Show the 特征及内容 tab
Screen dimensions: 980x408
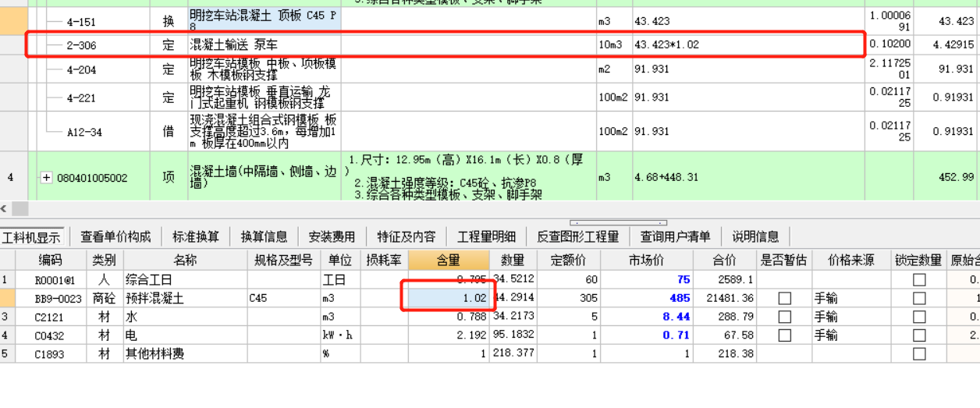pos(406,236)
